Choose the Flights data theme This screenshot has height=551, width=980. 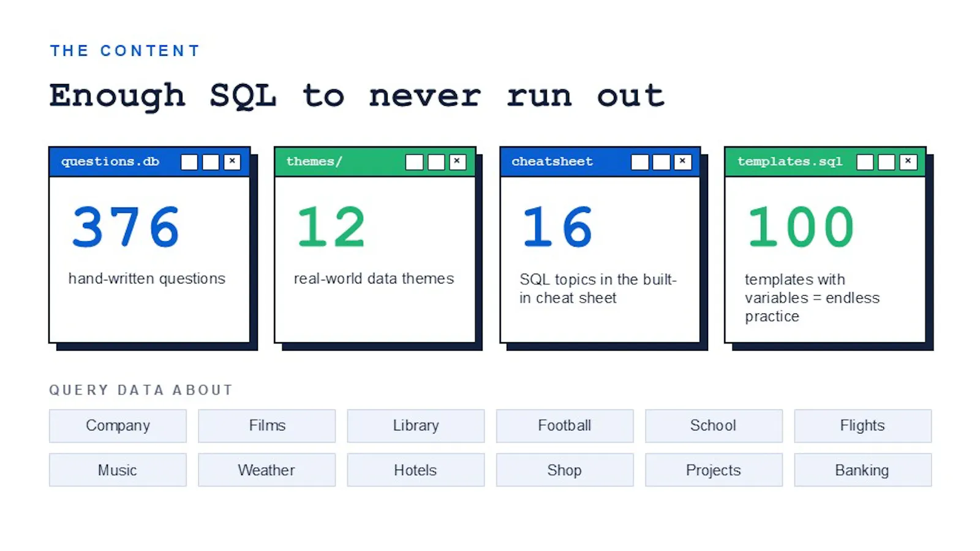863,425
